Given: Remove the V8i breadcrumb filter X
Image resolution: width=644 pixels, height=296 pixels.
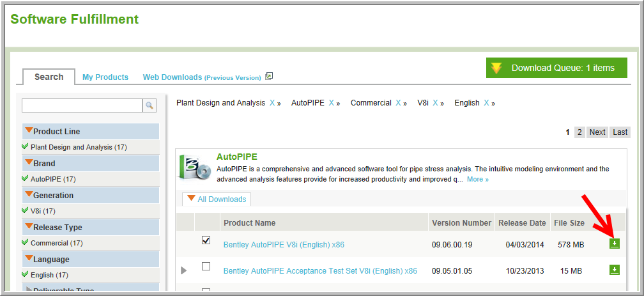Looking at the screenshot, I should pyautogui.click(x=435, y=103).
